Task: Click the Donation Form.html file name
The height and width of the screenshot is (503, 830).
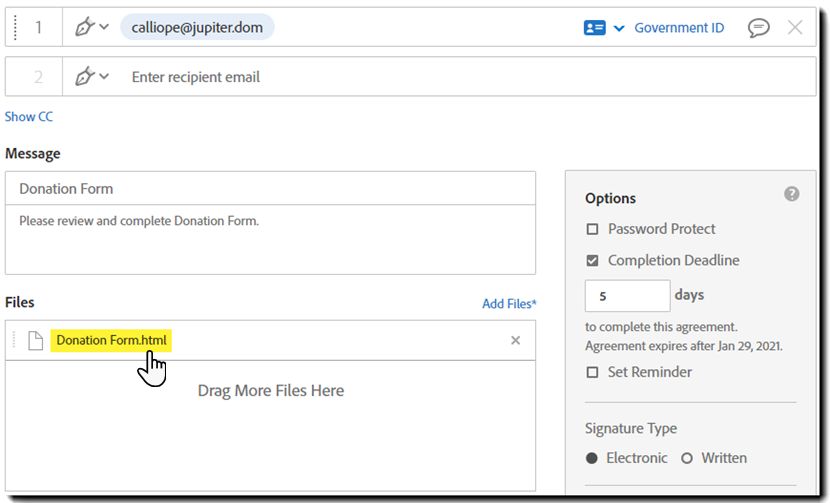Action: [111, 340]
